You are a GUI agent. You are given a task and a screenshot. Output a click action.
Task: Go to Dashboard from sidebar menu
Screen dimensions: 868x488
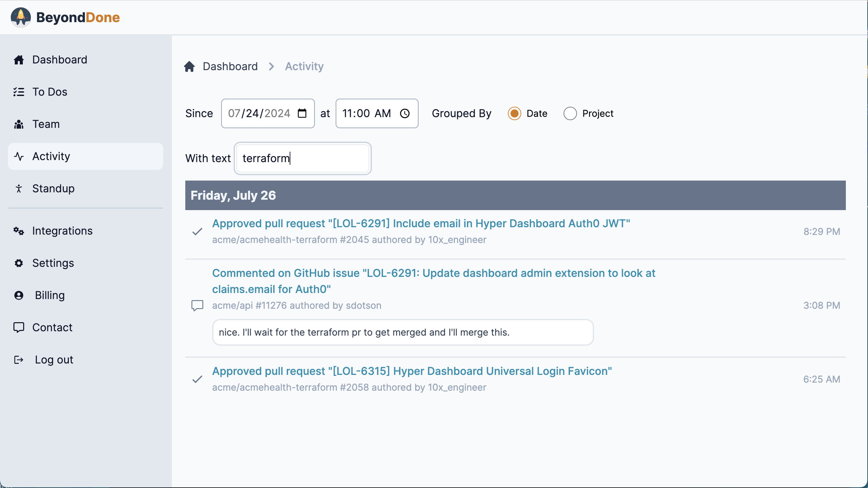(59, 60)
